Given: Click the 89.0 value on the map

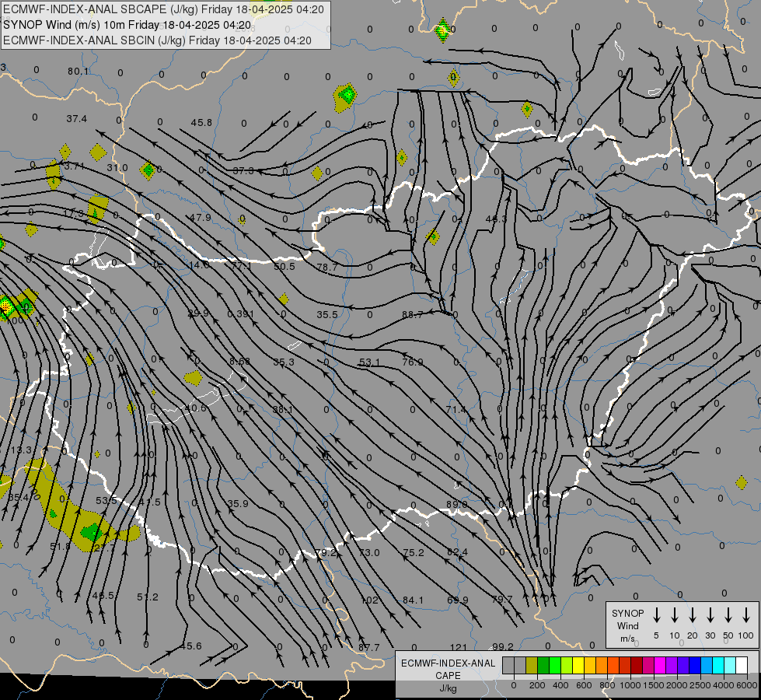Looking at the screenshot, I should [x=457, y=505].
